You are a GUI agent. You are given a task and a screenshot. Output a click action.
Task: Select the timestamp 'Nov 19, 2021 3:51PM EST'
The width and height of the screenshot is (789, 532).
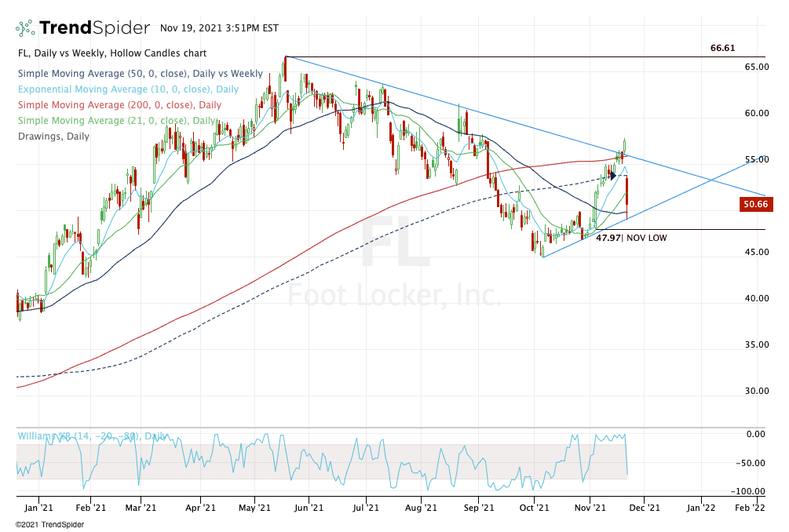pos(219,28)
